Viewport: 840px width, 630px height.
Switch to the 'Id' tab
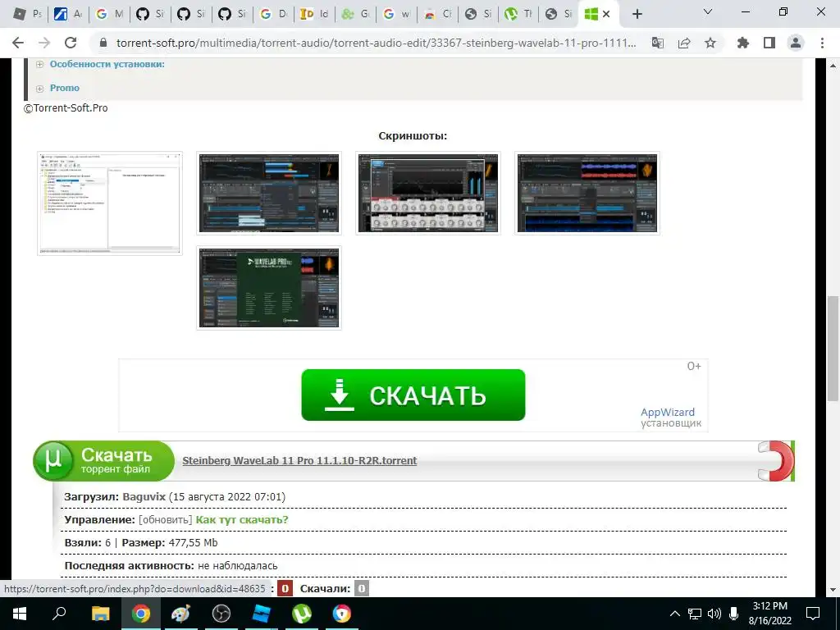click(x=314, y=15)
